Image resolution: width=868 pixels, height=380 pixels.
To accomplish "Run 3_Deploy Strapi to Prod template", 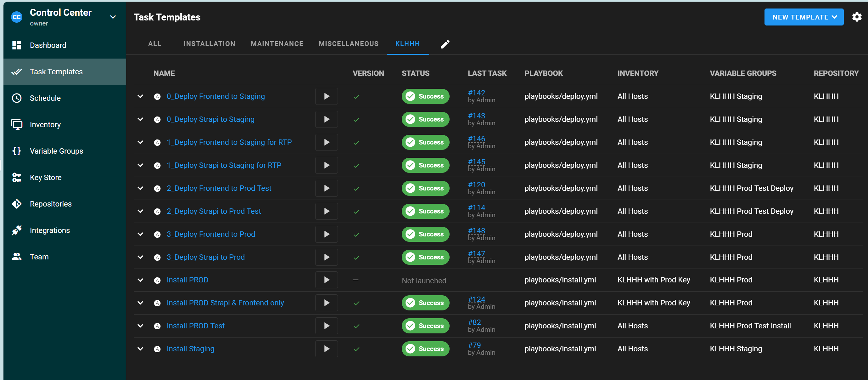I will tap(327, 257).
